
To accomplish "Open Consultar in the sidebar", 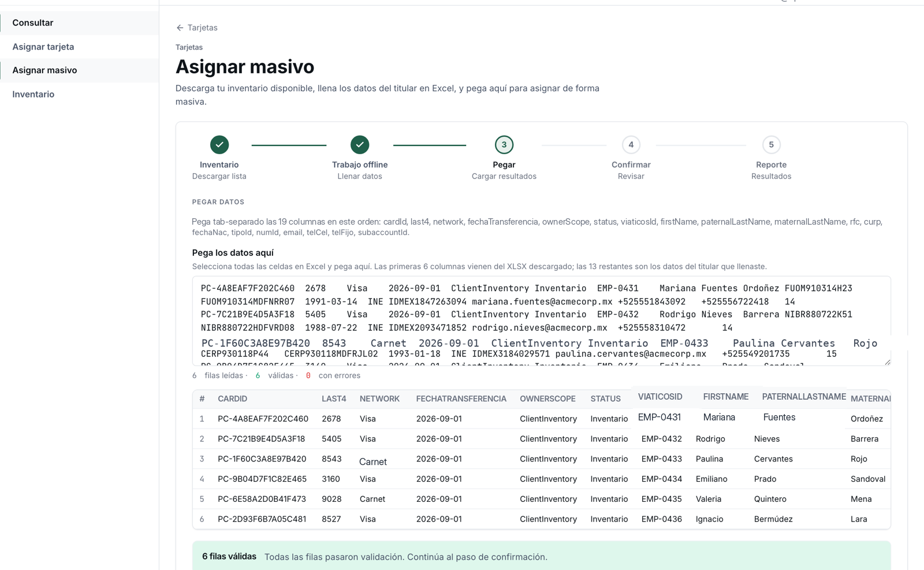I will click(80, 23).
